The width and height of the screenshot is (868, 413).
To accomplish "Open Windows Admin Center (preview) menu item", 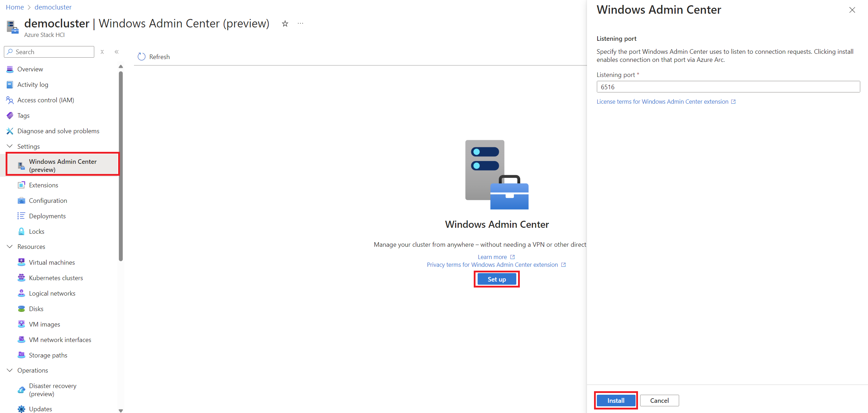I will pos(63,166).
